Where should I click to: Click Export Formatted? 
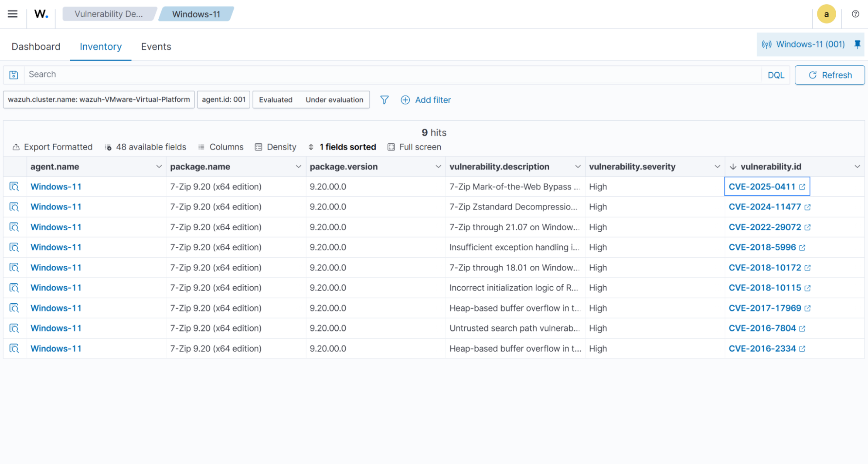click(52, 147)
